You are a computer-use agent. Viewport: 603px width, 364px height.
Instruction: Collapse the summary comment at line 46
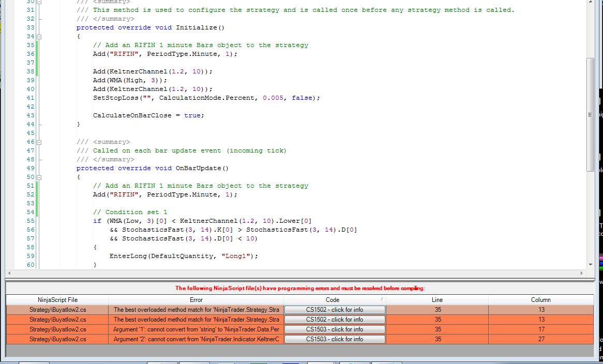point(39,142)
